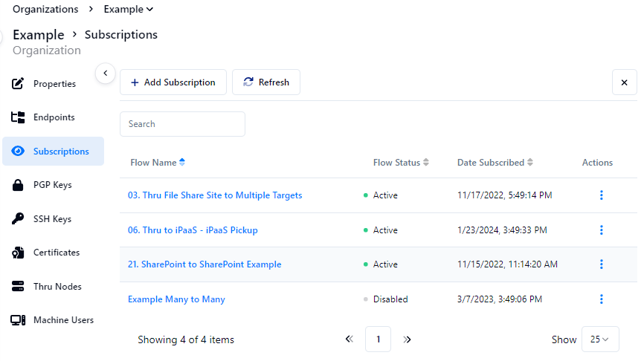Go to the last page of results
This screenshot has width=644, height=361.
click(x=407, y=339)
